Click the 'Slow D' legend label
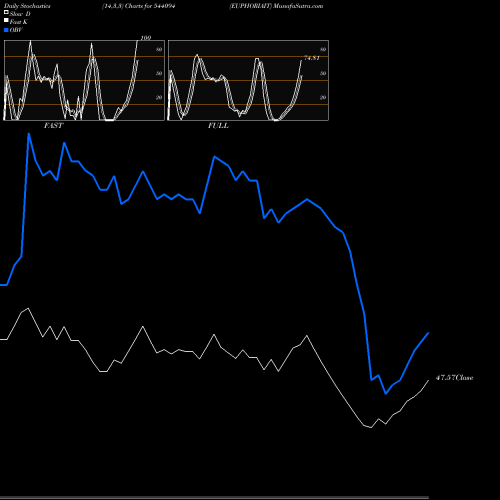This screenshot has width=500, height=500. tap(20, 14)
